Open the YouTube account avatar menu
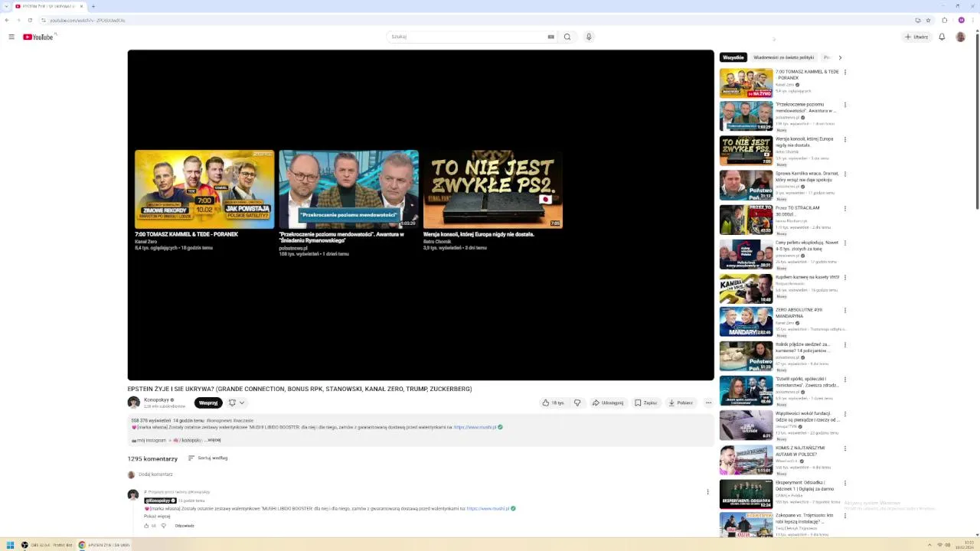Screen dimensions: 980x551 961,37
